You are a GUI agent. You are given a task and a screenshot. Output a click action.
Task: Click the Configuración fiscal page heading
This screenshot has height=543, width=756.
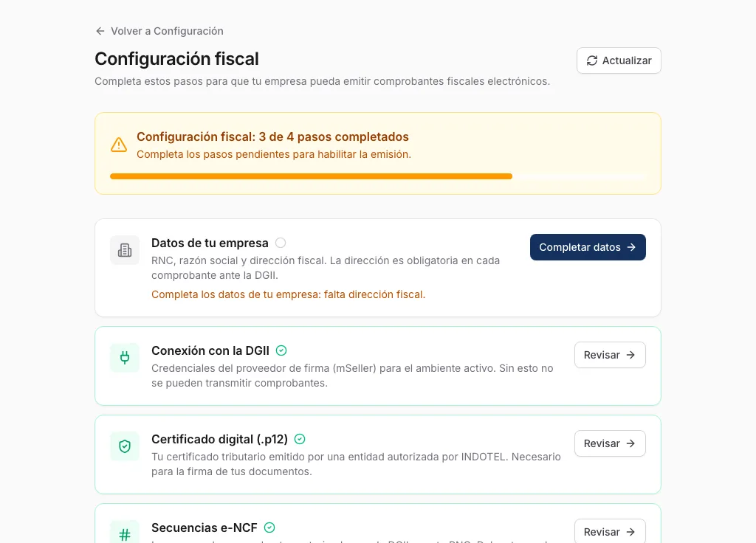coord(176,59)
